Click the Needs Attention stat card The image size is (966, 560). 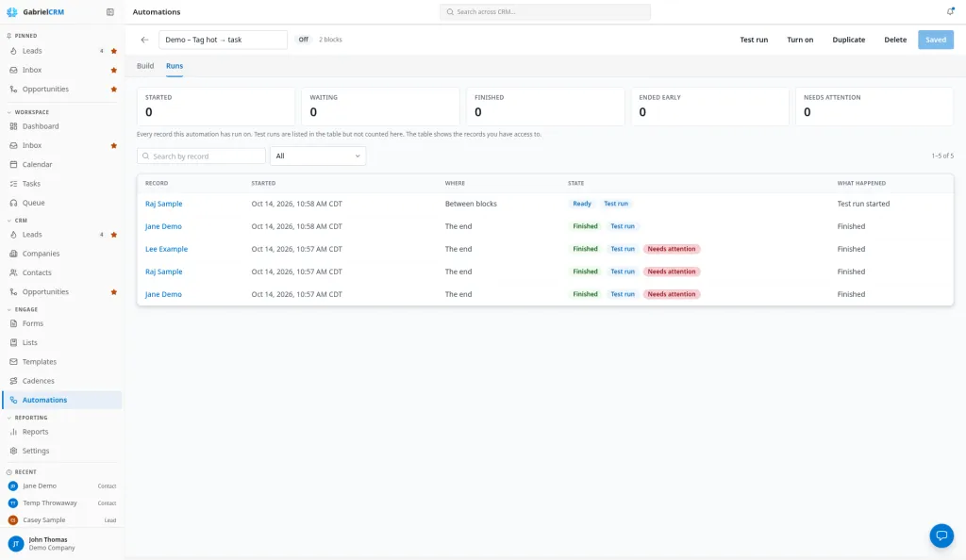(874, 107)
